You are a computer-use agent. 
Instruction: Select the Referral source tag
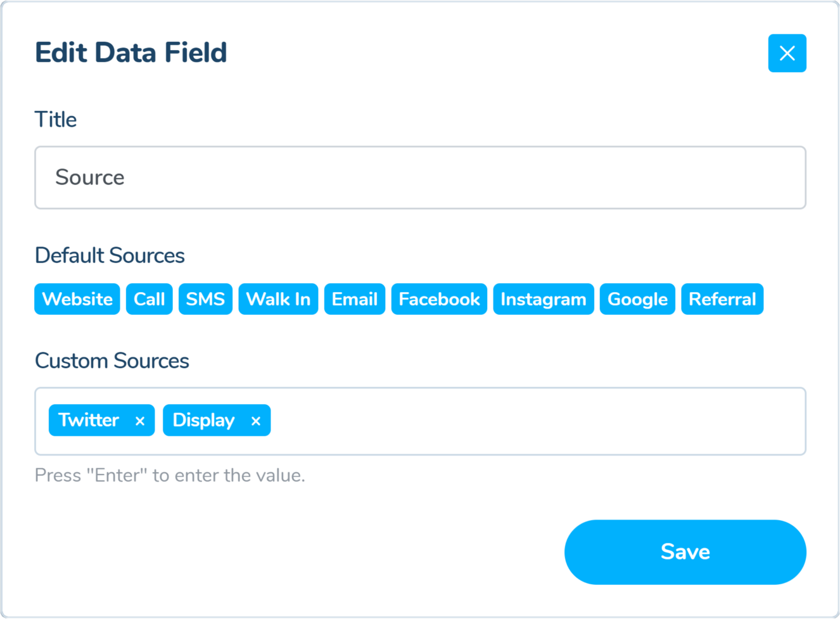722,299
